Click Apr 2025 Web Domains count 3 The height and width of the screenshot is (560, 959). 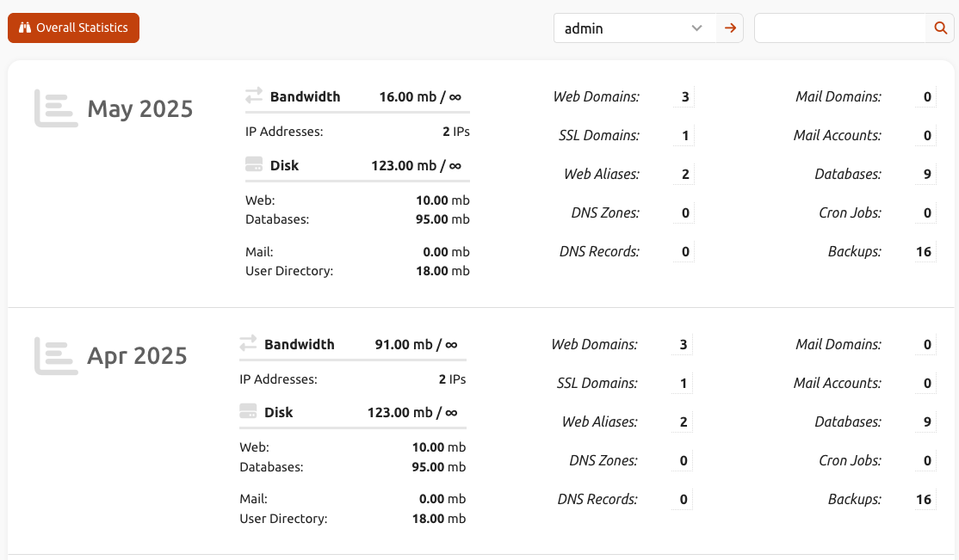click(684, 344)
